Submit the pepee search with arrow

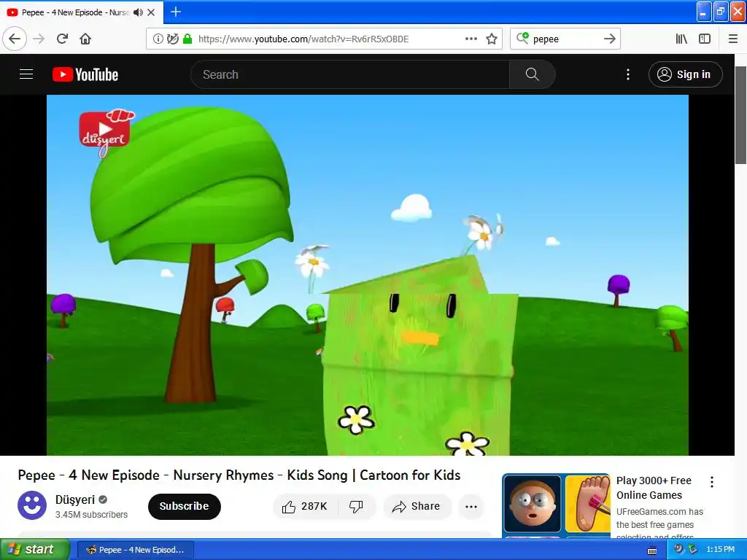point(610,39)
